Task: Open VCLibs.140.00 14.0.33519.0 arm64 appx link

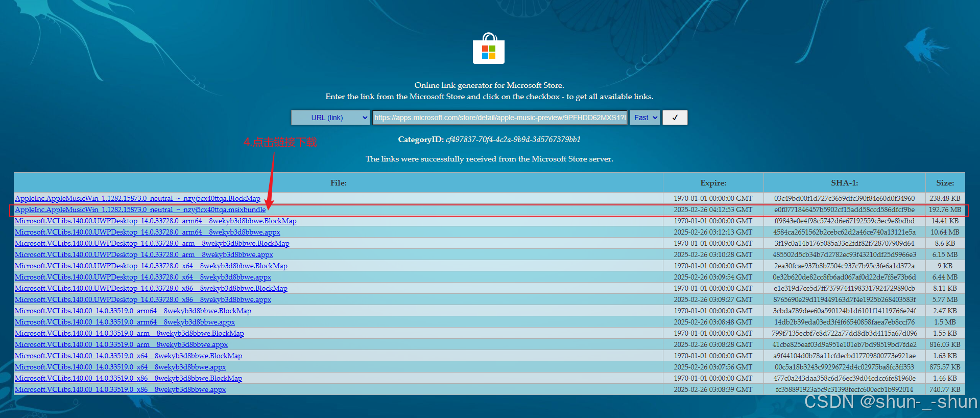Action: [x=125, y=322]
